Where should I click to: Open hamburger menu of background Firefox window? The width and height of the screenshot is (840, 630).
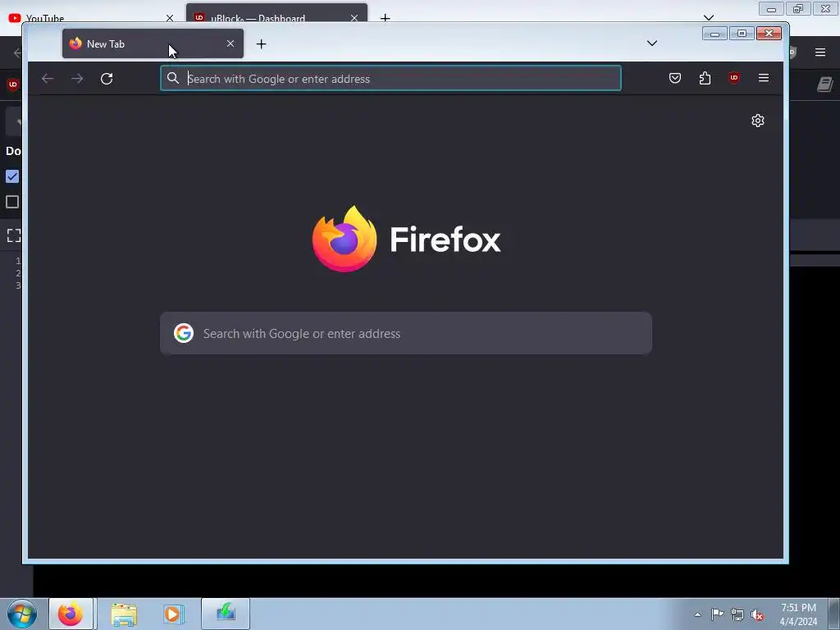pos(820,52)
